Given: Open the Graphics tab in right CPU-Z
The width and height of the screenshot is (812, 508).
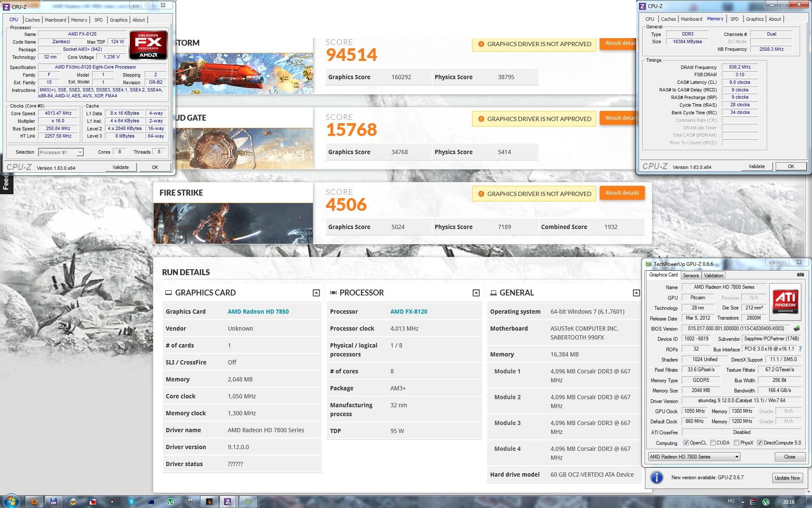Looking at the screenshot, I should [754, 19].
